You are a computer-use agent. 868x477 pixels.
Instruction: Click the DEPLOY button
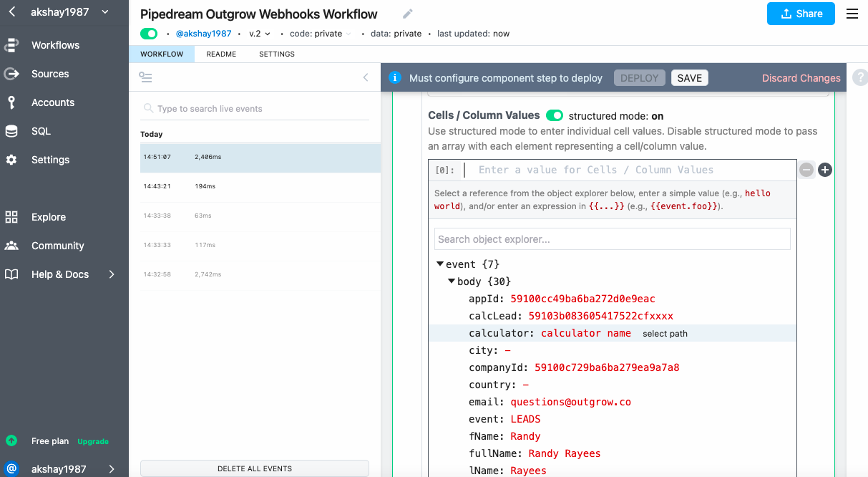[640, 78]
